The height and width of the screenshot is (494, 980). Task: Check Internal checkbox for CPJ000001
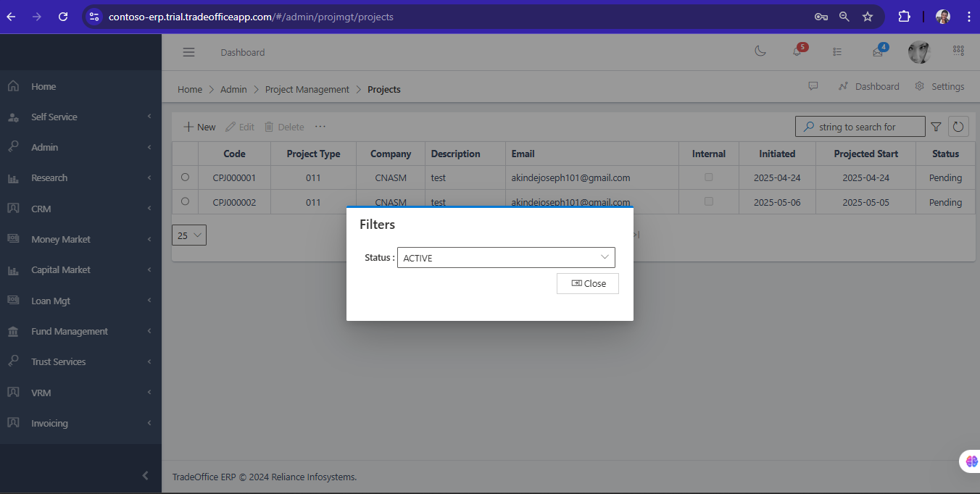pos(708,177)
